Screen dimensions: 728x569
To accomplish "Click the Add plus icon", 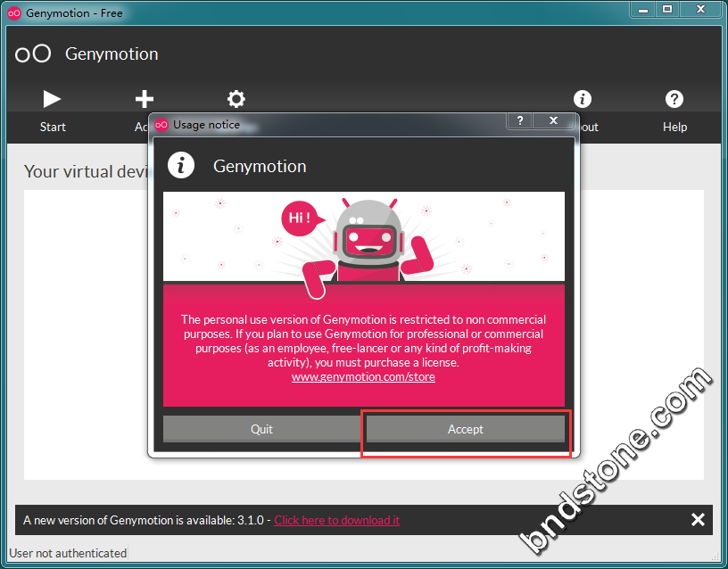I will (144, 99).
